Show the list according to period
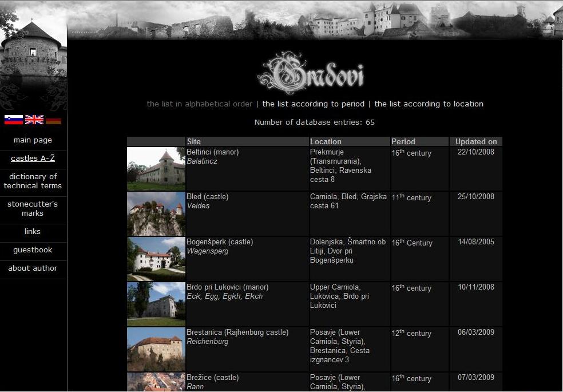 313,104
